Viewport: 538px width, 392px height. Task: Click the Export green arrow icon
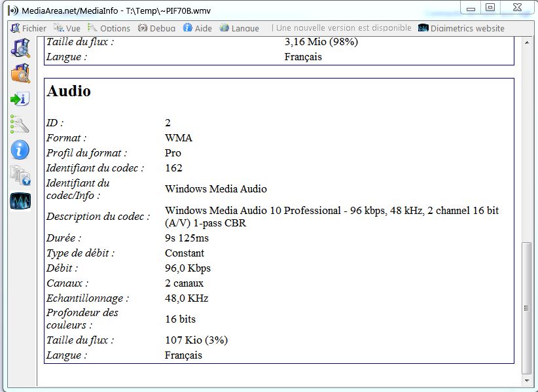[20, 99]
